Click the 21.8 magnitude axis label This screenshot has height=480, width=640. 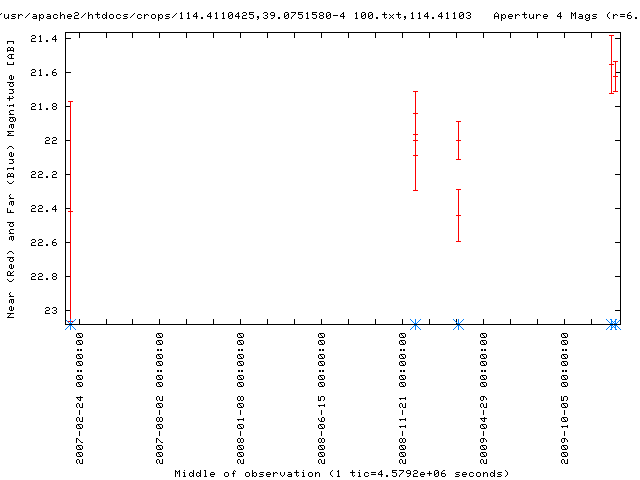[x=44, y=107]
